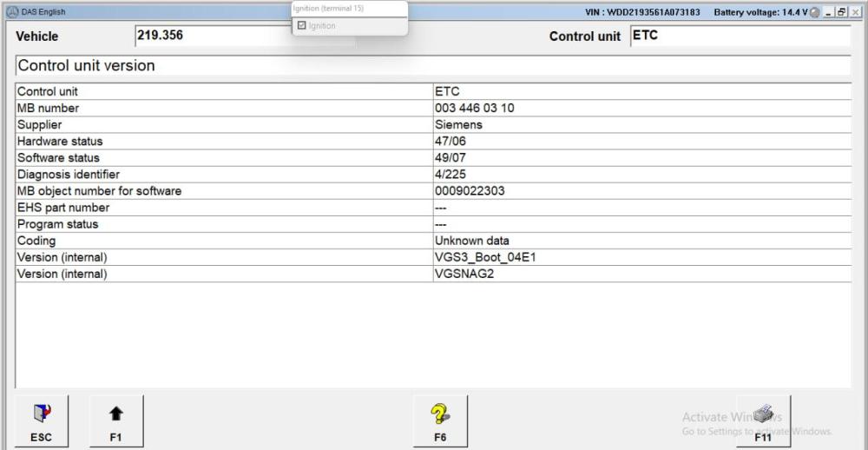
Task: Click the Ignition (terminal 15) popup header
Action: click(348, 9)
